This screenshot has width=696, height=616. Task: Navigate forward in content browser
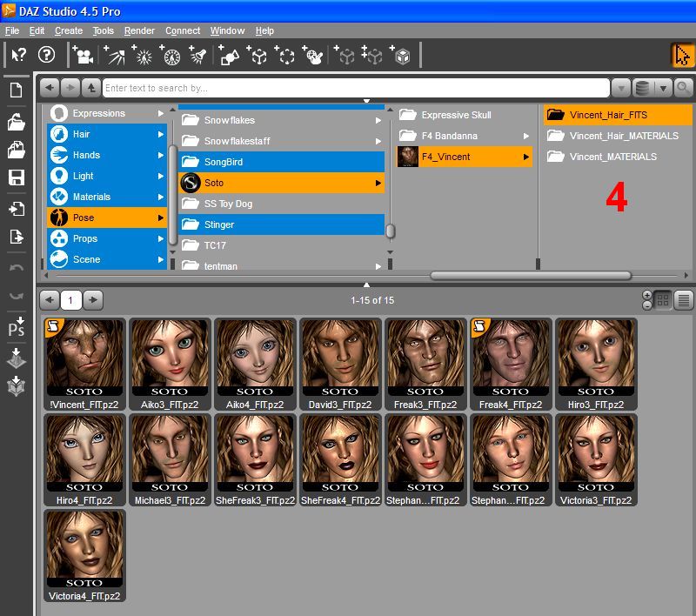click(x=70, y=88)
